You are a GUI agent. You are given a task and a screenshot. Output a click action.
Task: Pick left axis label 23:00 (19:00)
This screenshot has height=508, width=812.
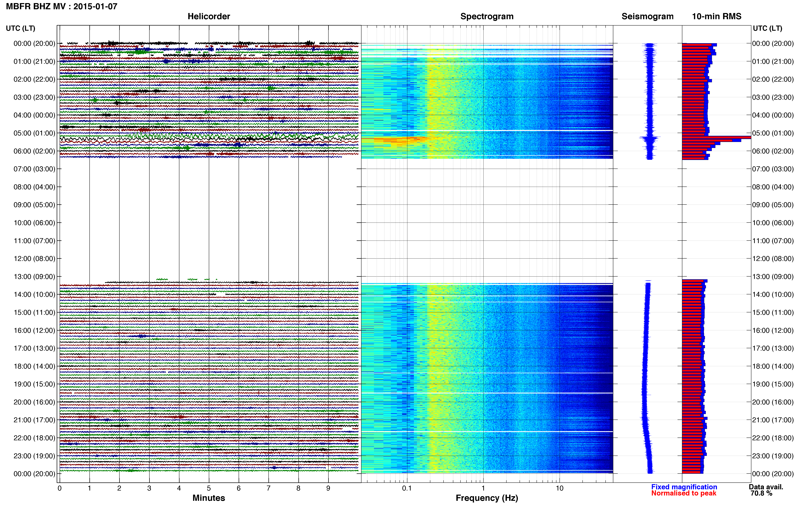point(34,456)
